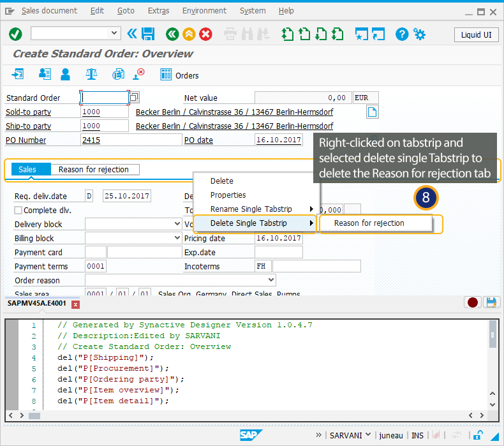Click into the Standard Order input field

click(105, 98)
